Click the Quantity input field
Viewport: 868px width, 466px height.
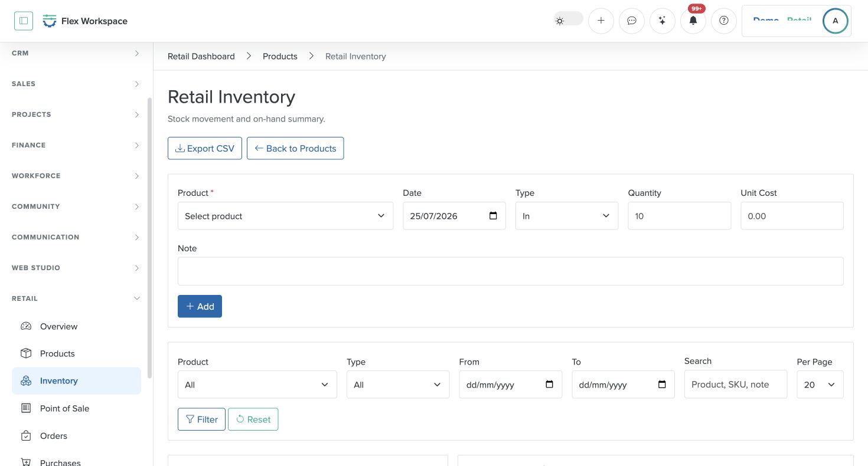click(680, 216)
